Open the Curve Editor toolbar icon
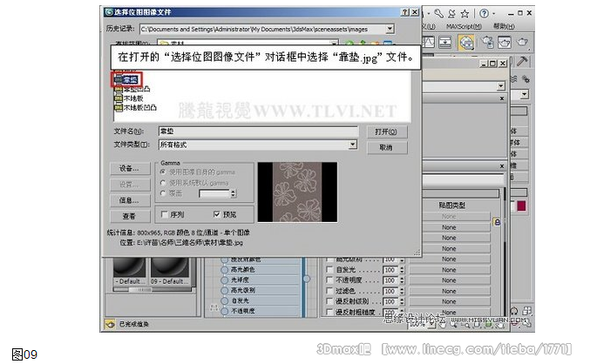597x364 pixels. coord(429,42)
